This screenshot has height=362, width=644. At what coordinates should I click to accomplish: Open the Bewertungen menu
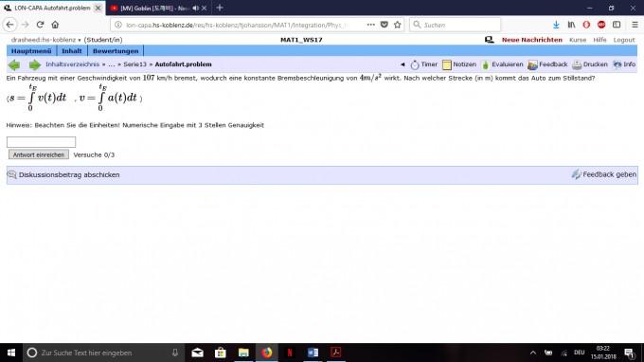click(116, 51)
